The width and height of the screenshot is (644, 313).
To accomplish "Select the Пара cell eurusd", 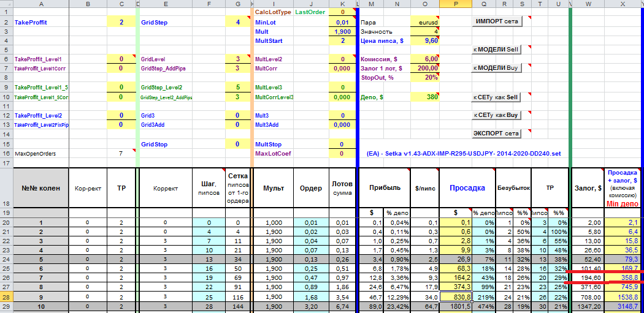I will tap(424, 22).
